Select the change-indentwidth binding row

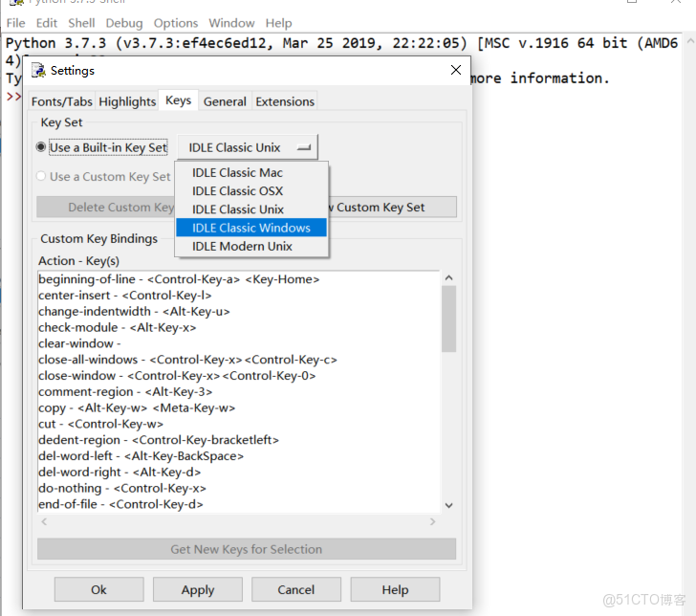tap(239, 311)
